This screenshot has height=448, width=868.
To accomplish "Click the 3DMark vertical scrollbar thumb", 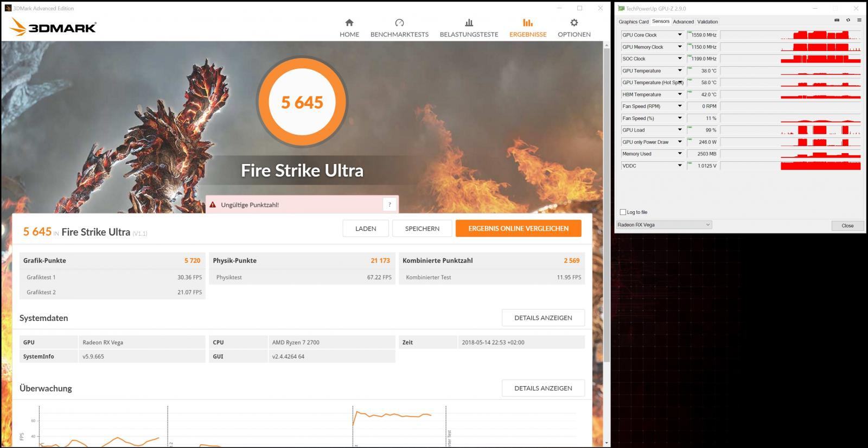I will [x=607, y=206].
